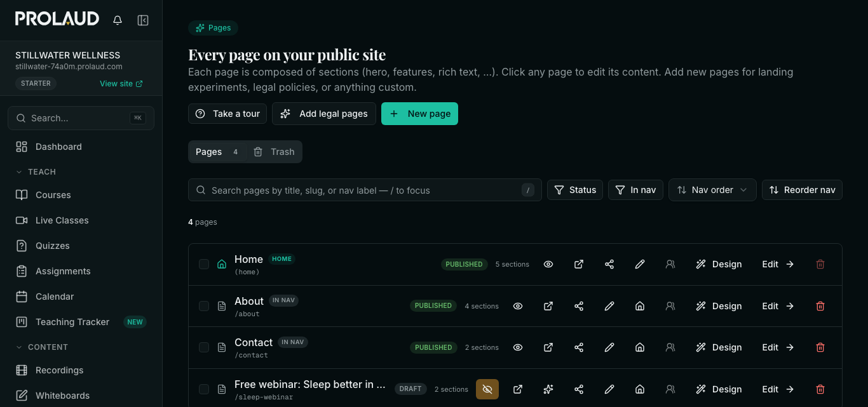Toggle visibility eye for Contact page

[x=518, y=347]
